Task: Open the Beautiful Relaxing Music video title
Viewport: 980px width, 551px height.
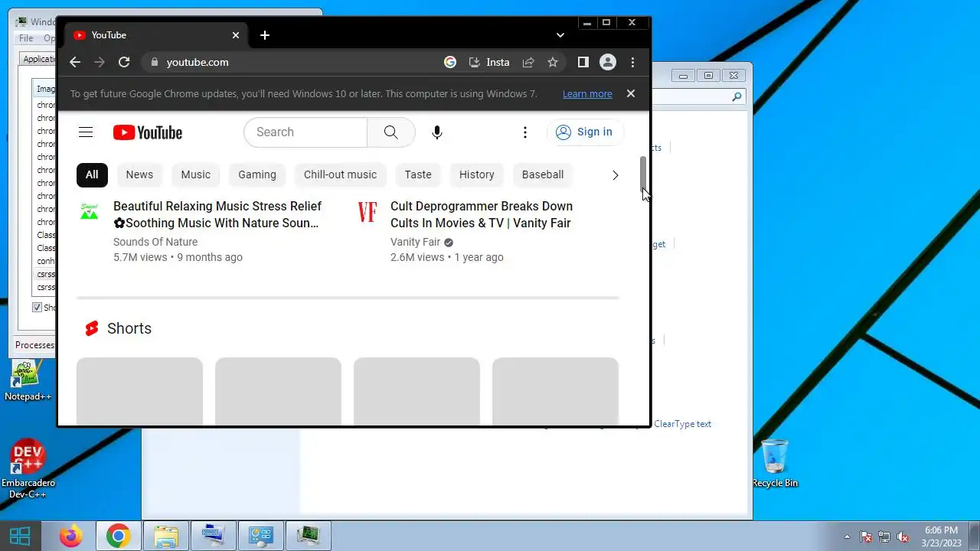Action: click(217, 214)
